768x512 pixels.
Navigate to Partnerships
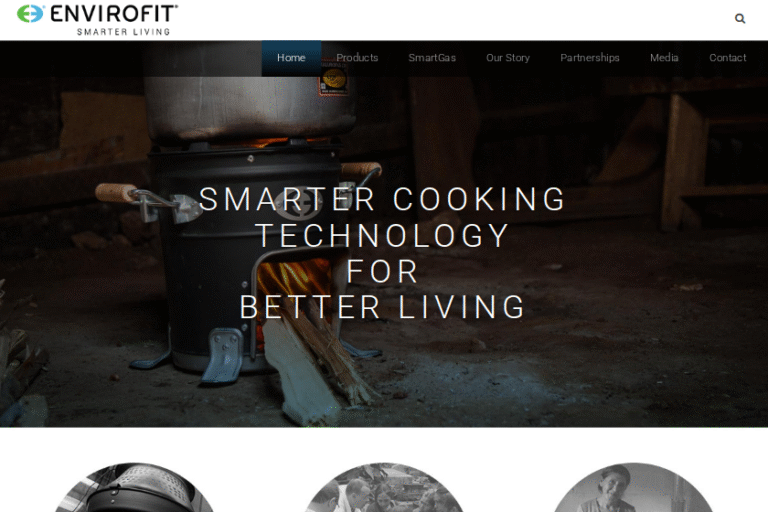590,58
